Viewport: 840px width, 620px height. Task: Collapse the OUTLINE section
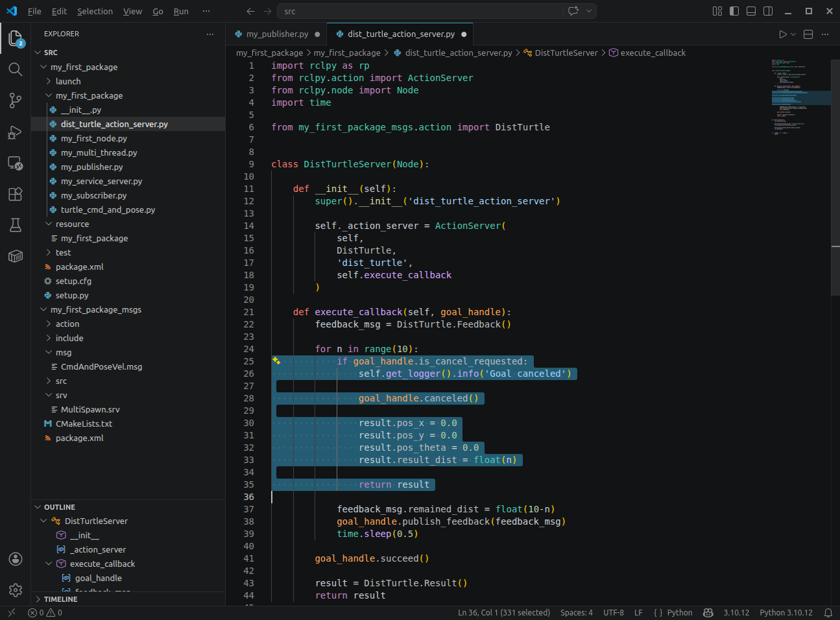(128, 507)
